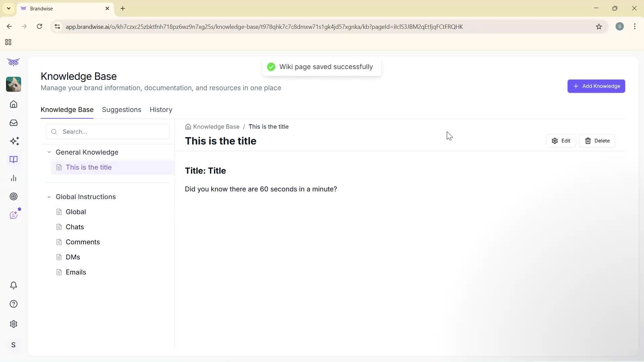
Task: Open the notifications bell
Action: 13,285
